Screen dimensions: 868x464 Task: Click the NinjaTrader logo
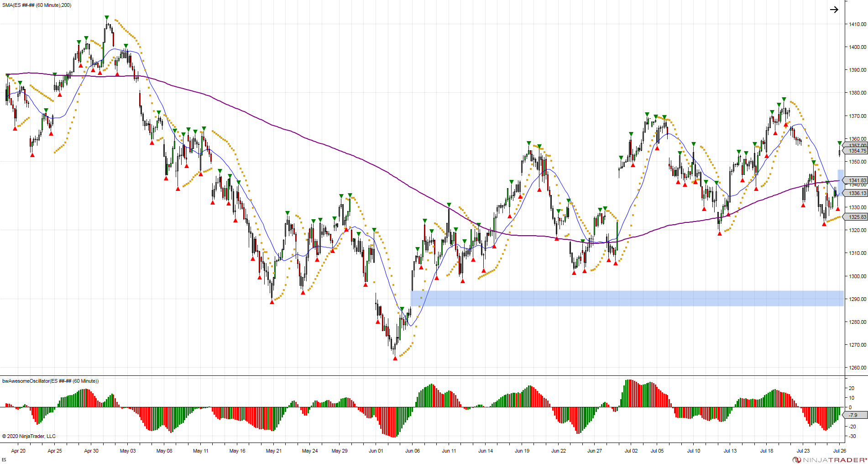829,460
